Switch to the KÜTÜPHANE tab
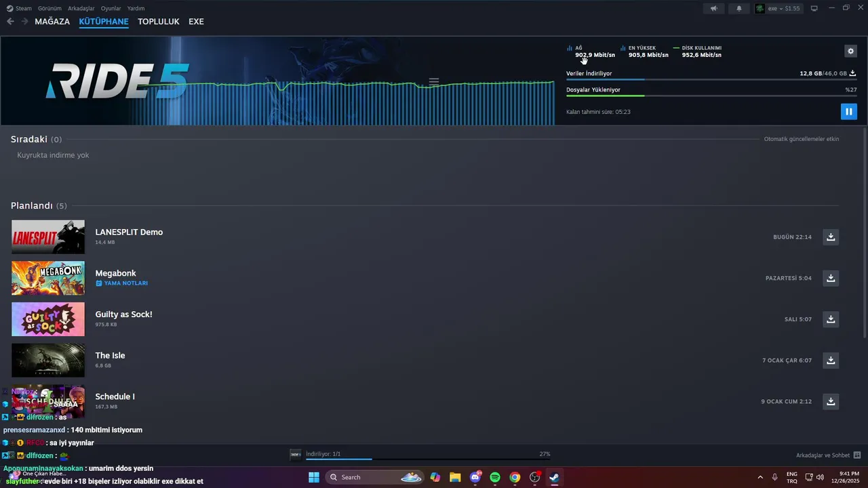 [x=104, y=22]
